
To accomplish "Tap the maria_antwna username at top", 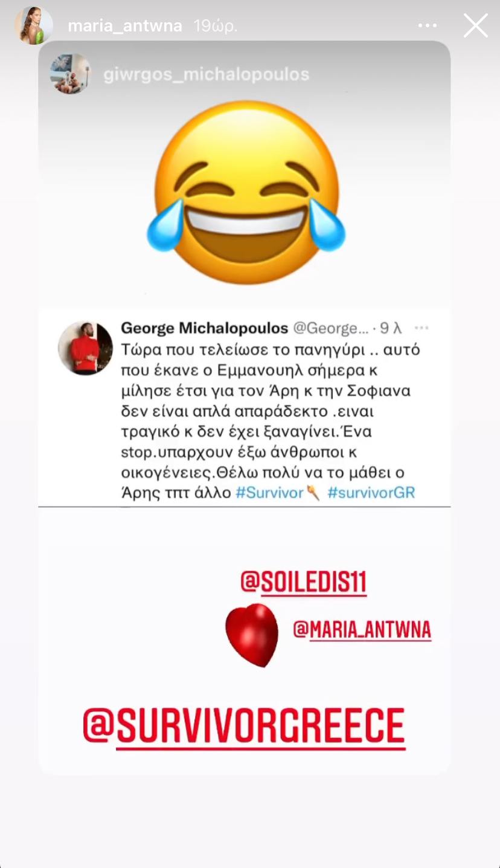I will [125, 26].
